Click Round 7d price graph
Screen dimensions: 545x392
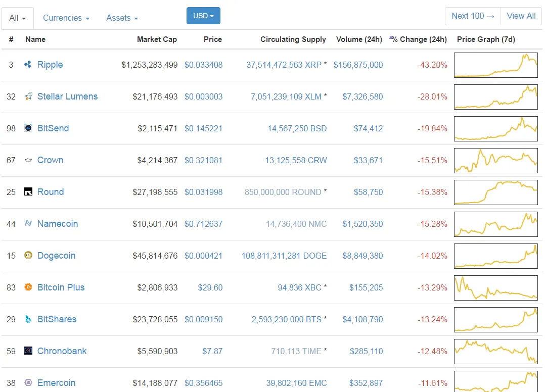pyautogui.click(x=495, y=192)
